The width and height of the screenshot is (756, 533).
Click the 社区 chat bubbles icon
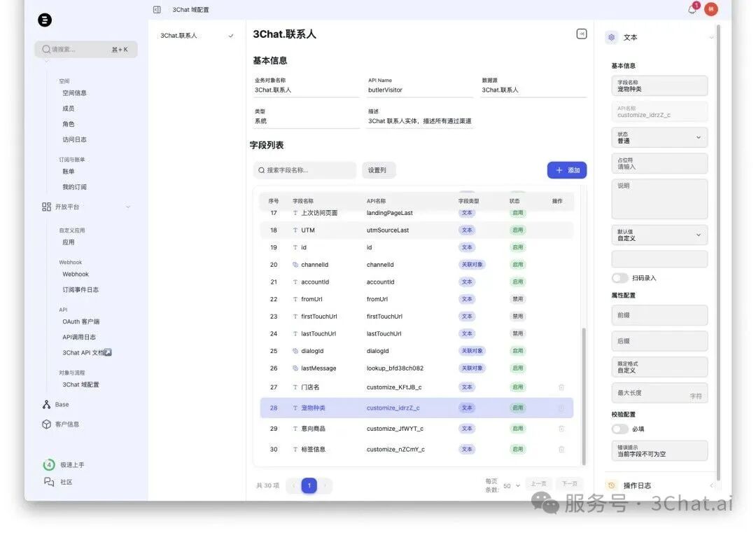(49, 482)
